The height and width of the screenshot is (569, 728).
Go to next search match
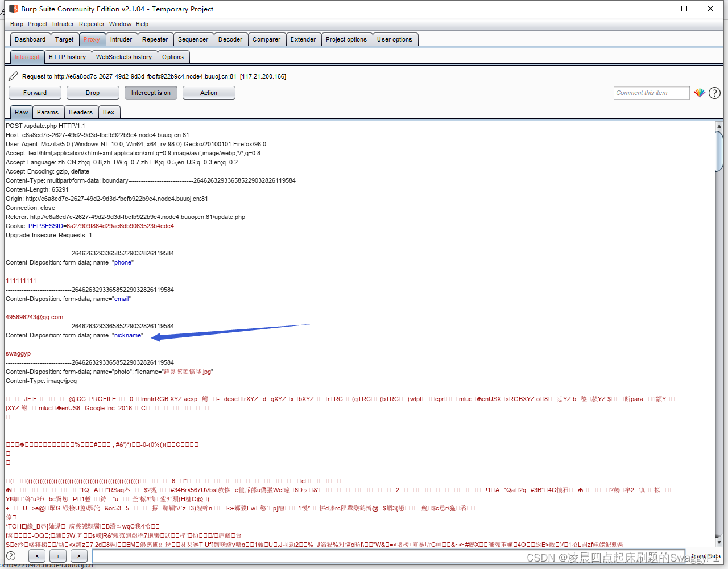[x=78, y=556]
